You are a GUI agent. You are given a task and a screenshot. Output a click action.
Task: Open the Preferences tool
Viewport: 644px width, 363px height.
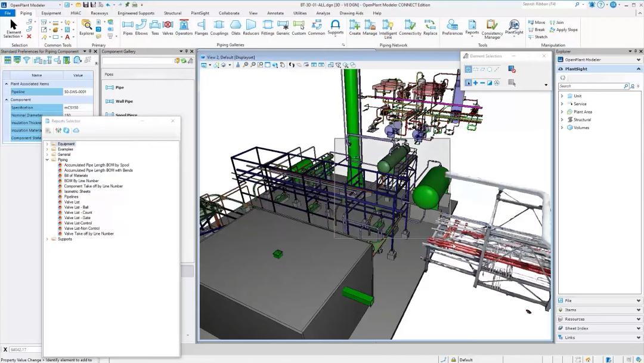point(452,27)
